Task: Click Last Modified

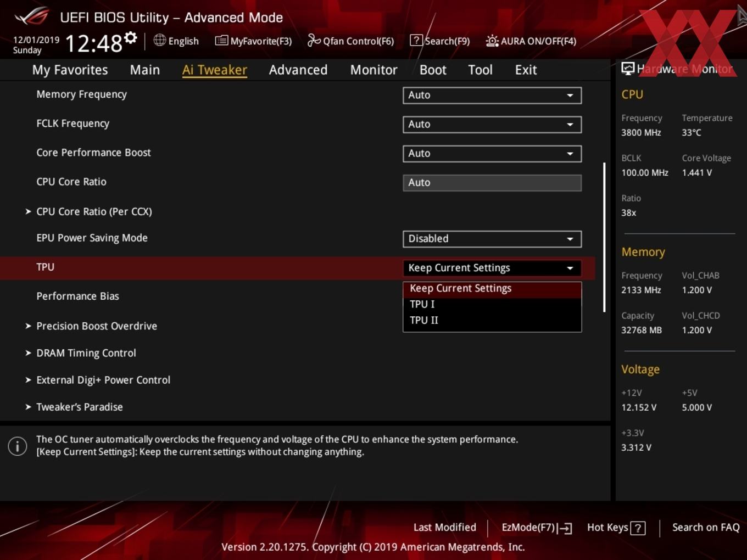Action: click(x=445, y=528)
